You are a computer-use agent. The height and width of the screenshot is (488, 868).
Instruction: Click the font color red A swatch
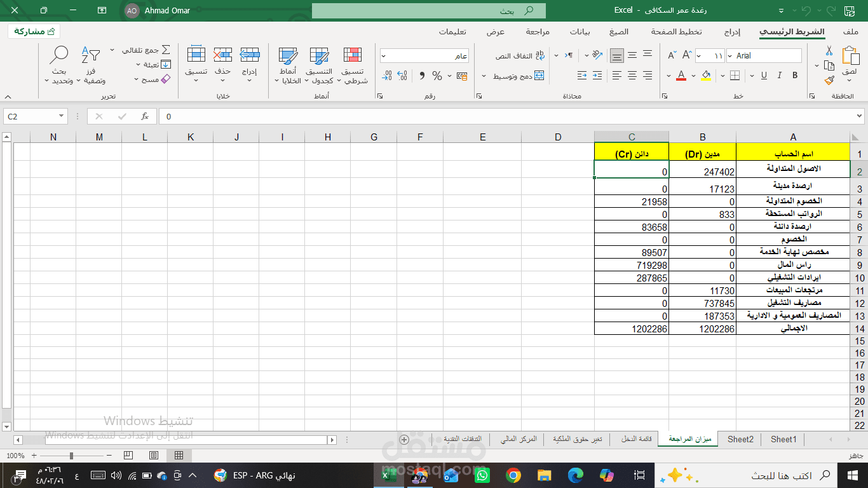click(x=681, y=76)
